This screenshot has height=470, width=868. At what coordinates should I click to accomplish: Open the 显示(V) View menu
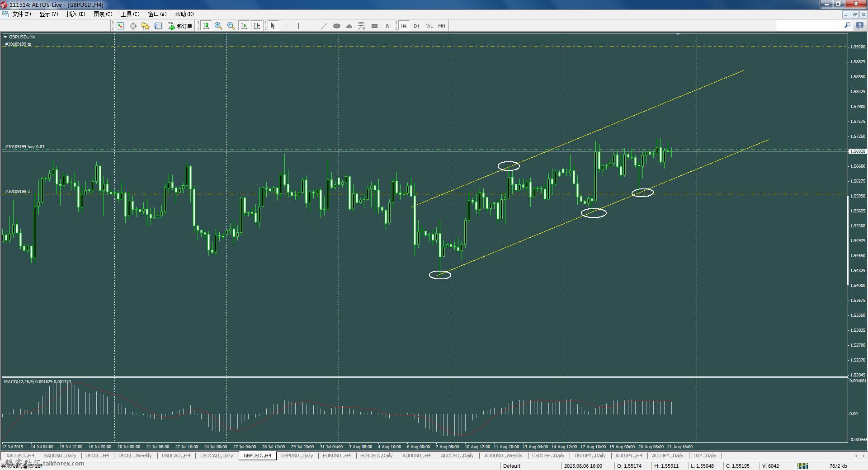tap(48, 14)
